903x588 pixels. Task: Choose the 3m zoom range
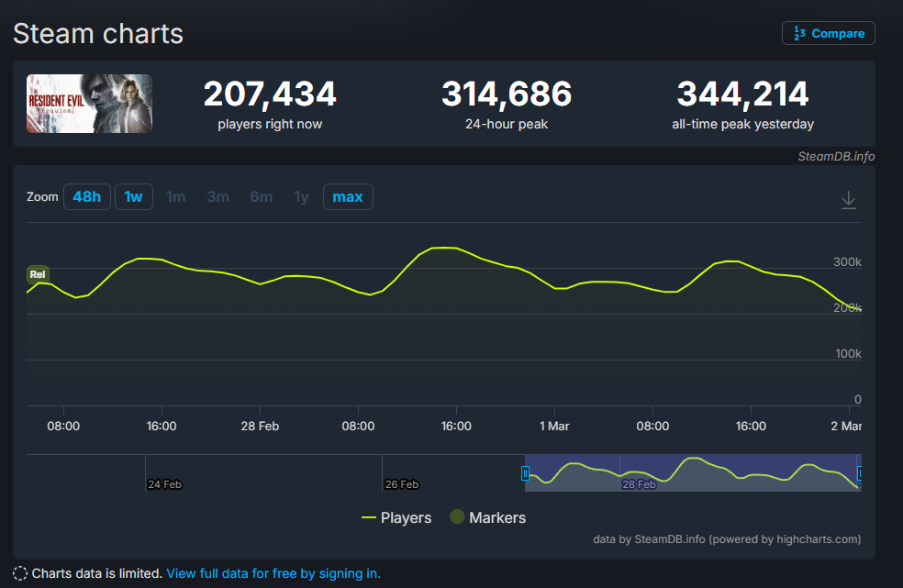point(217,196)
